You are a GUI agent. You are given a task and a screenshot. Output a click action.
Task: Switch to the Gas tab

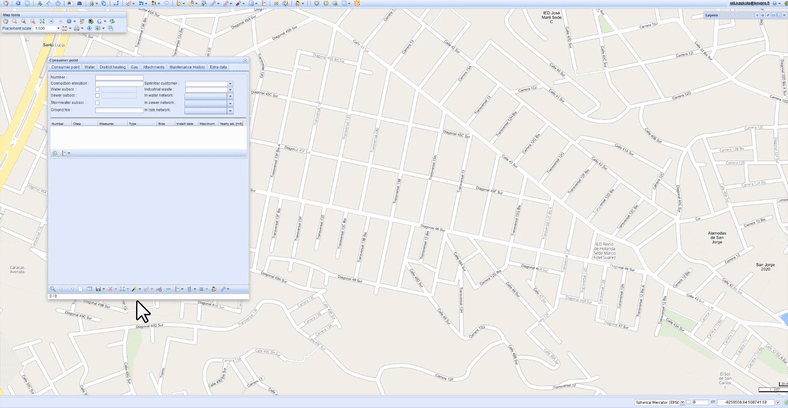134,67
